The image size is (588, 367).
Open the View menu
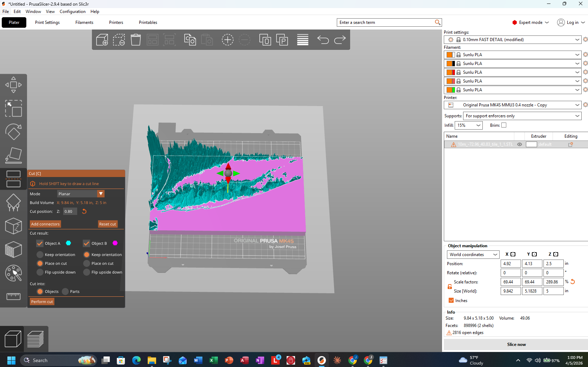coord(50,12)
